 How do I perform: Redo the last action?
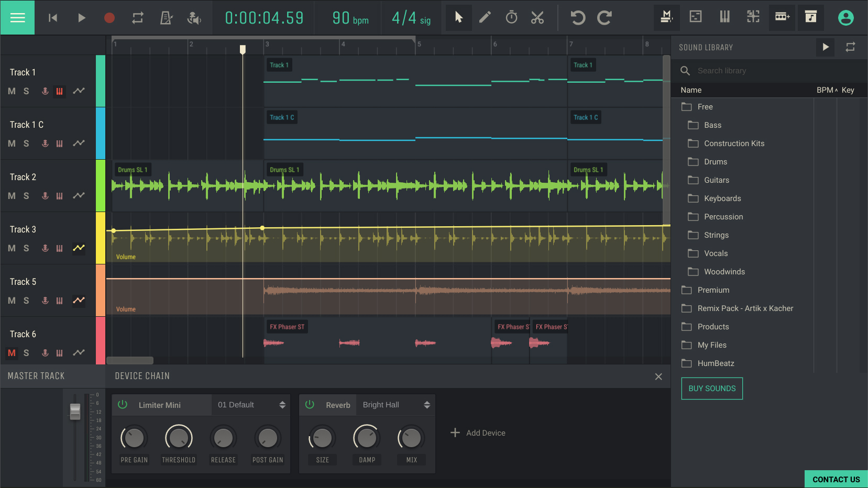point(605,18)
